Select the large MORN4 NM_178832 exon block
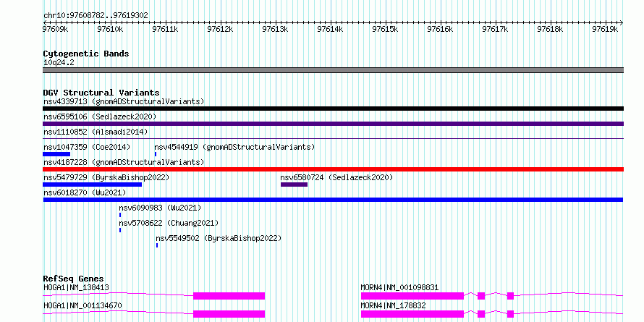The height and width of the screenshot is (322, 644). pyautogui.click(x=412, y=314)
